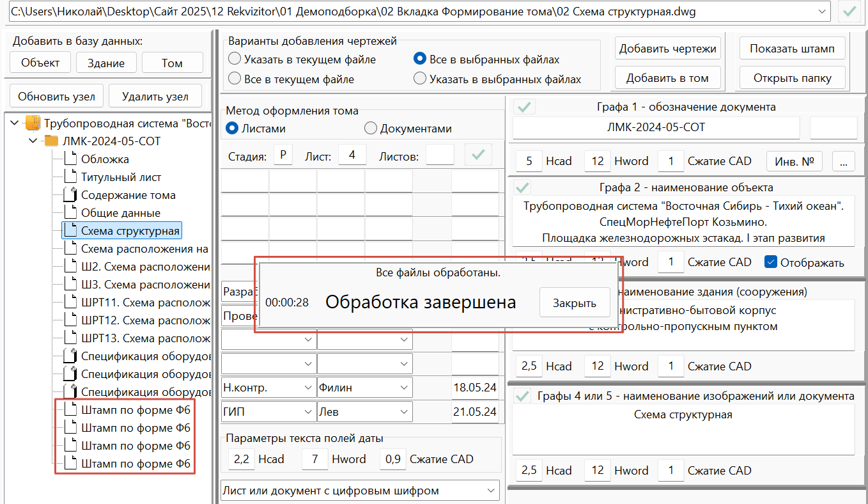Screen dimensions: 868x504
Task: Click the empty Листов field
Action: 440,155
